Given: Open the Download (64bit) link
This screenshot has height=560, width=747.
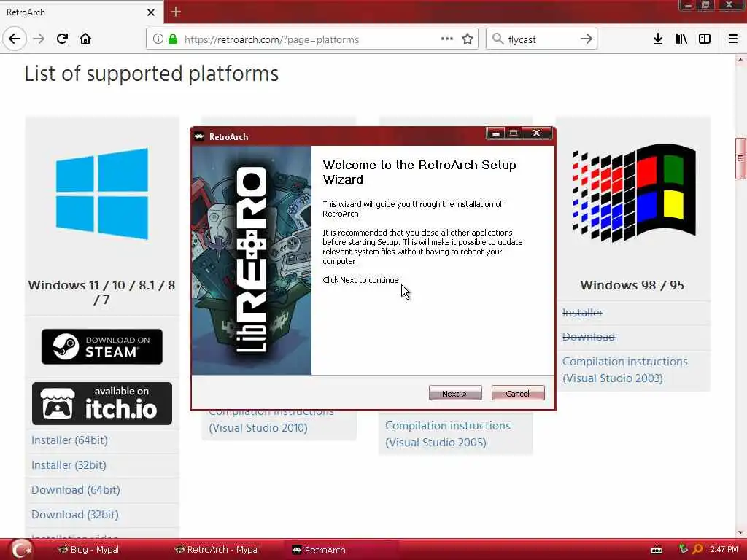Looking at the screenshot, I should pos(76,489).
